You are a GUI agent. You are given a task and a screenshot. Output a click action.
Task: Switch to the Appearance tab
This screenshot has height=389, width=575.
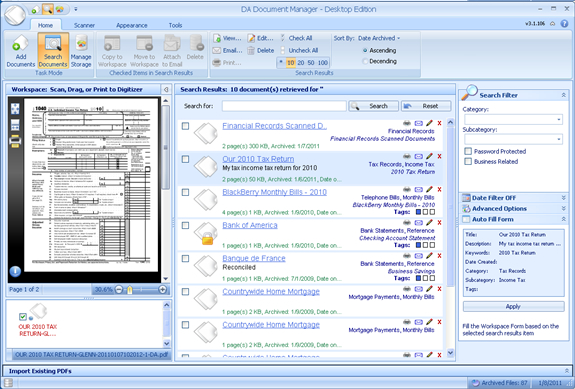coord(132,25)
